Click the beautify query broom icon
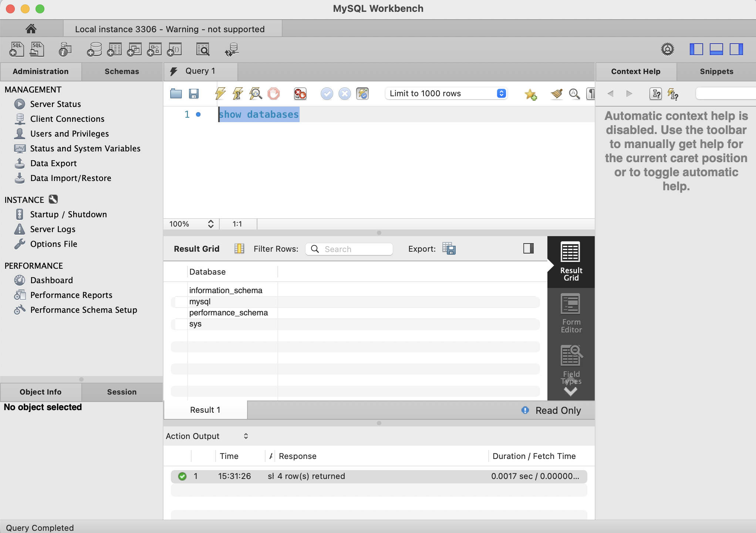The height and width of the screenshot is (533, 756). 556,94
